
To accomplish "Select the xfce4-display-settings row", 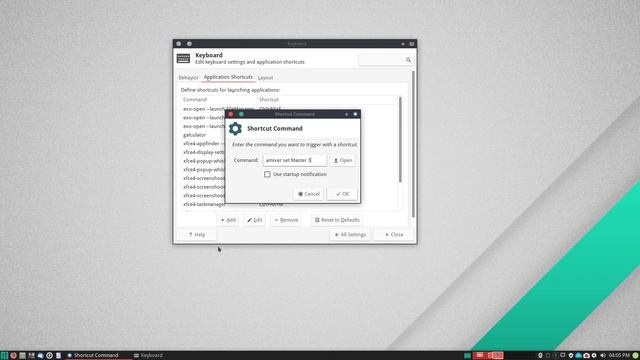I will coord(204,152).
